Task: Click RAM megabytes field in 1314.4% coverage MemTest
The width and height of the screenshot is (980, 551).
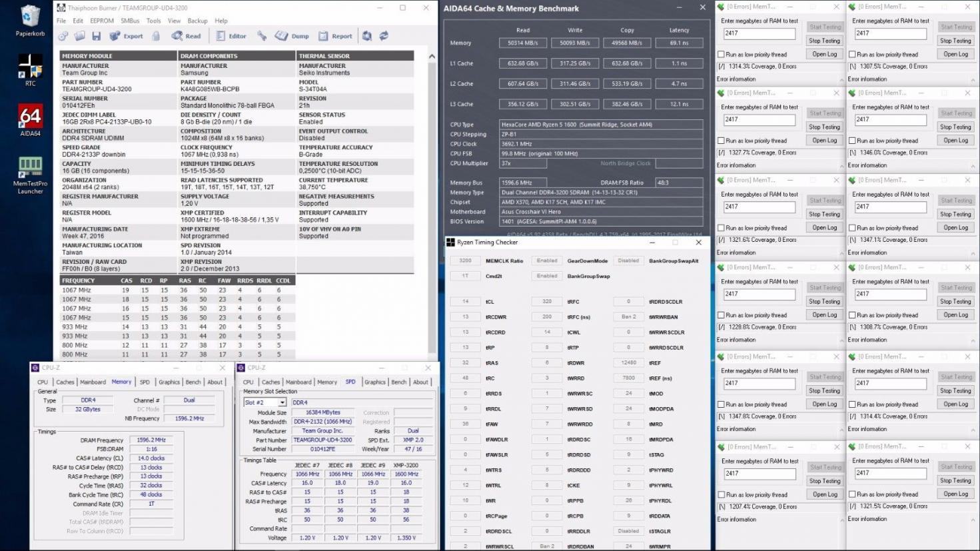Action: 891,383
